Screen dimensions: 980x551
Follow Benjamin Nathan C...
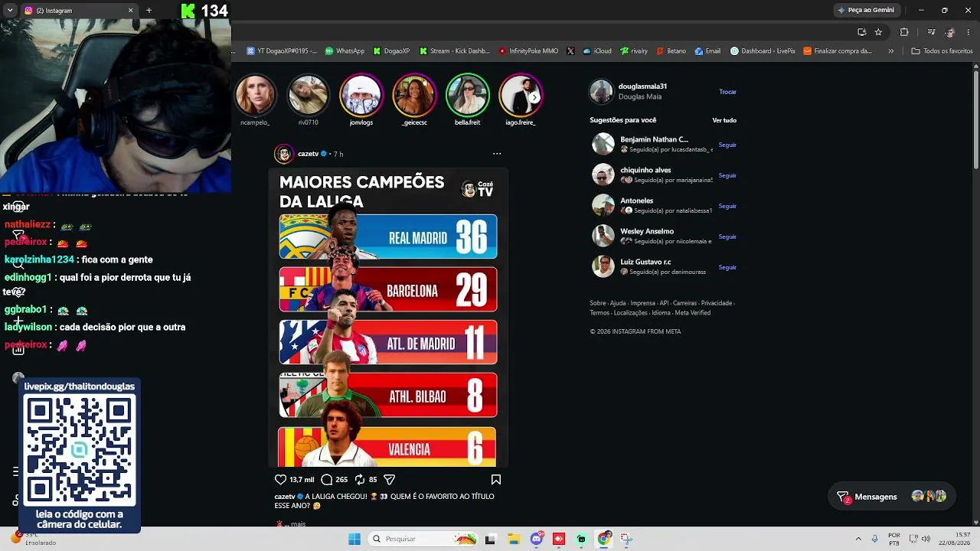727,145
